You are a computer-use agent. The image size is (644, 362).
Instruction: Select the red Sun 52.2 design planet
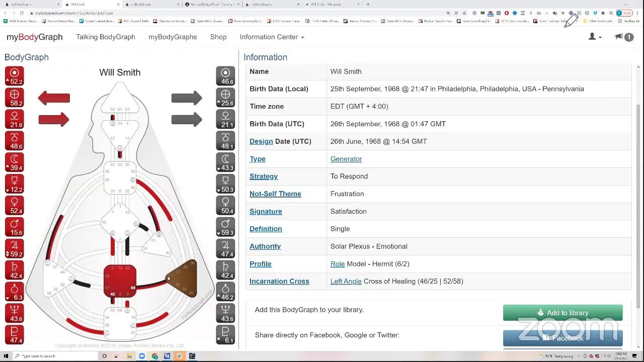tap(14, 76)
